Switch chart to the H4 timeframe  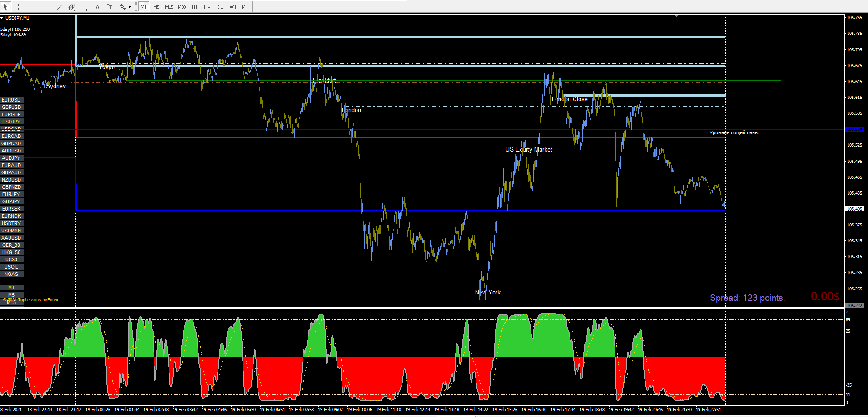click(x=207, y=7)
